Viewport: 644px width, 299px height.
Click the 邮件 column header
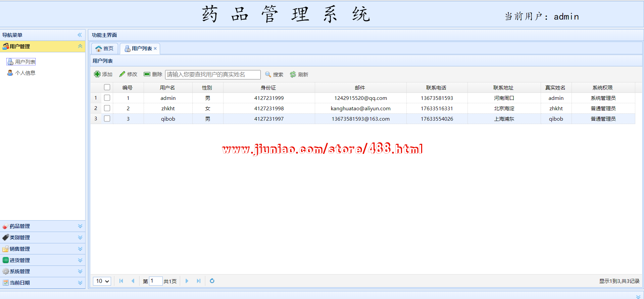coord(360,87)
